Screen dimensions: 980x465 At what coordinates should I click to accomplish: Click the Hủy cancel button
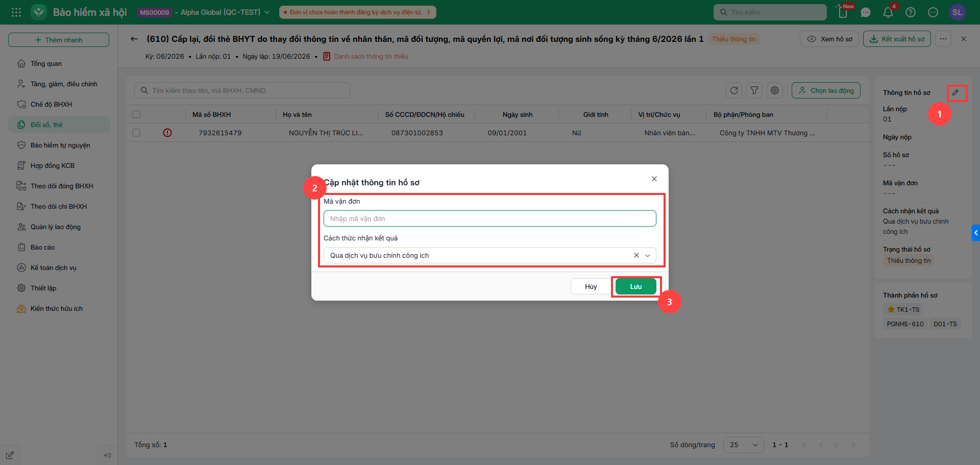point(591,286)
